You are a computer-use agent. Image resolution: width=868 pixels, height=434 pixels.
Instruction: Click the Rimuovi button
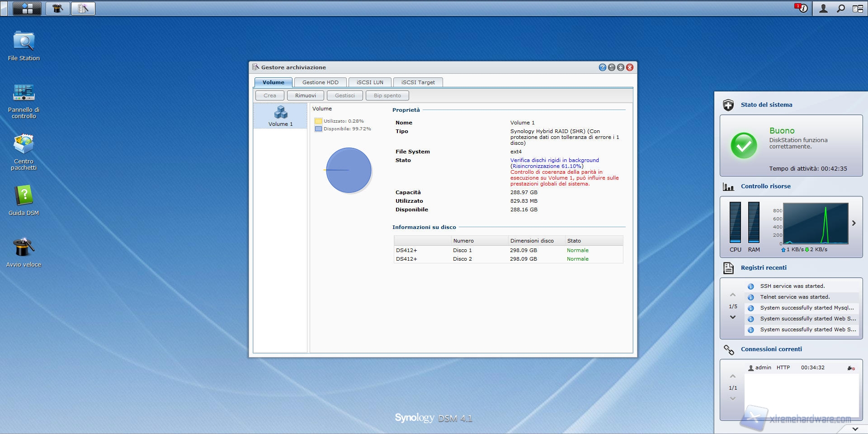click(x=305, y=95)
